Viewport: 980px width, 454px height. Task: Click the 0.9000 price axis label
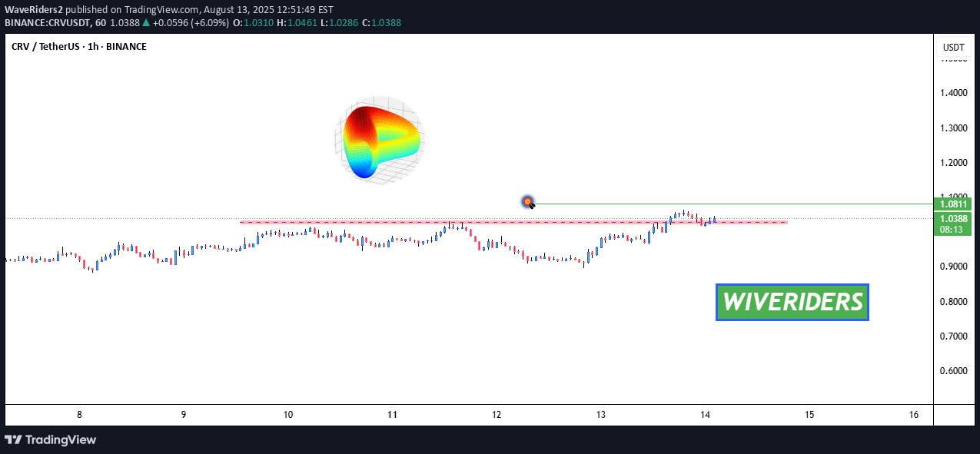click(x=954, y=267)
